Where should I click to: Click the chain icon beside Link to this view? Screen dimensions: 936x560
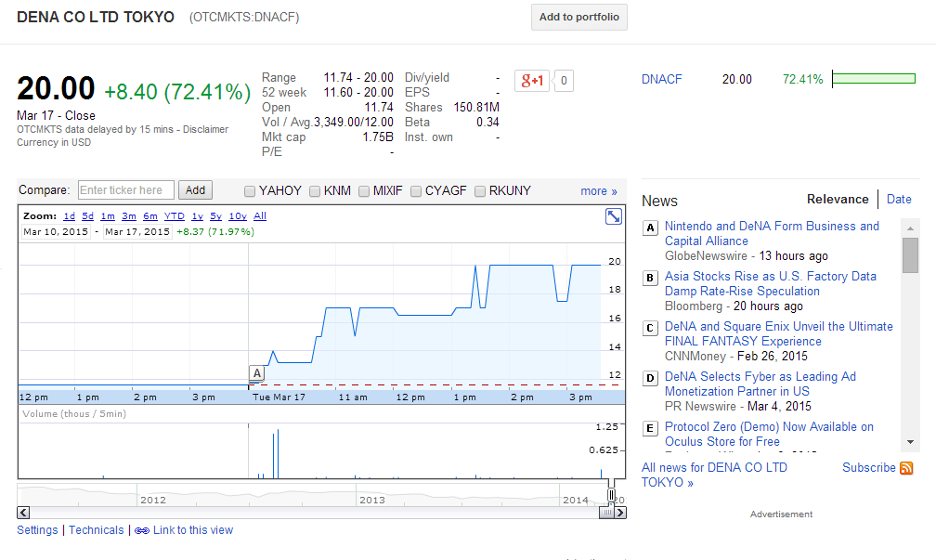(x=142, y=531)
